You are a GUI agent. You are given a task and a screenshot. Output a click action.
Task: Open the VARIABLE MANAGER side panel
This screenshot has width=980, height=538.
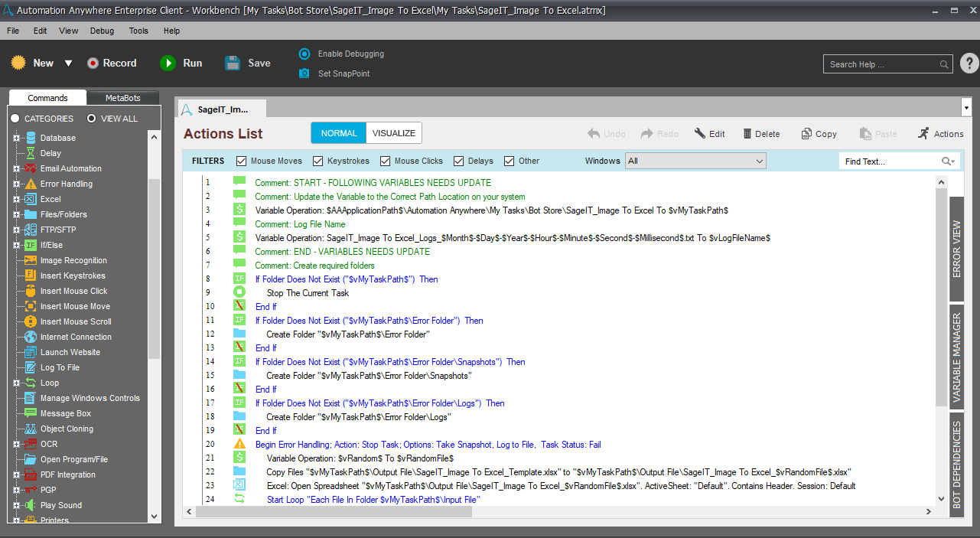coord(956,357)
